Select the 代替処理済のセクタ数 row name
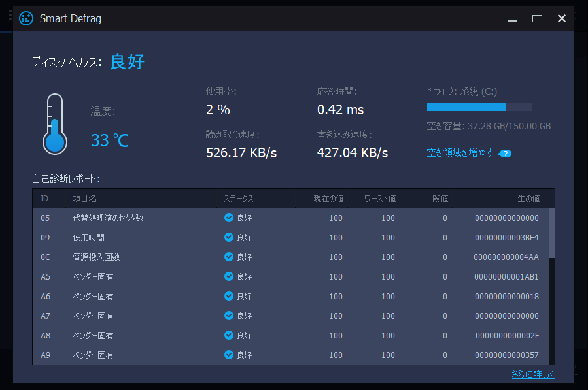Screen dimensions: 588x390 108,218
